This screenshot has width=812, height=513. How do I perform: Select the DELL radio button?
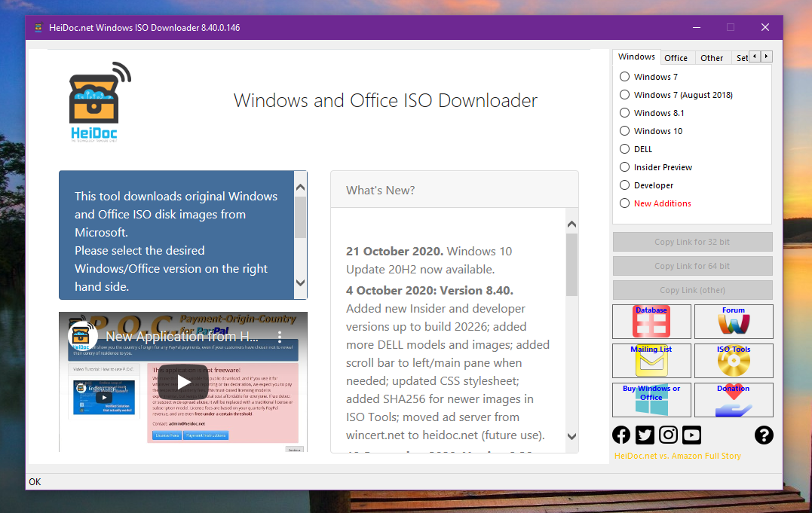(x=624, y=149)
